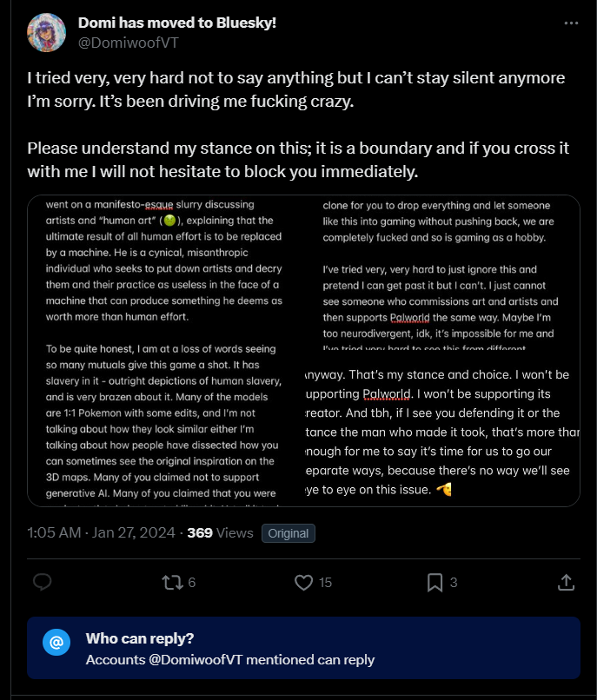The image size is (597, 700).
Task: View the 369 Views count
Action: pos(220,532)
